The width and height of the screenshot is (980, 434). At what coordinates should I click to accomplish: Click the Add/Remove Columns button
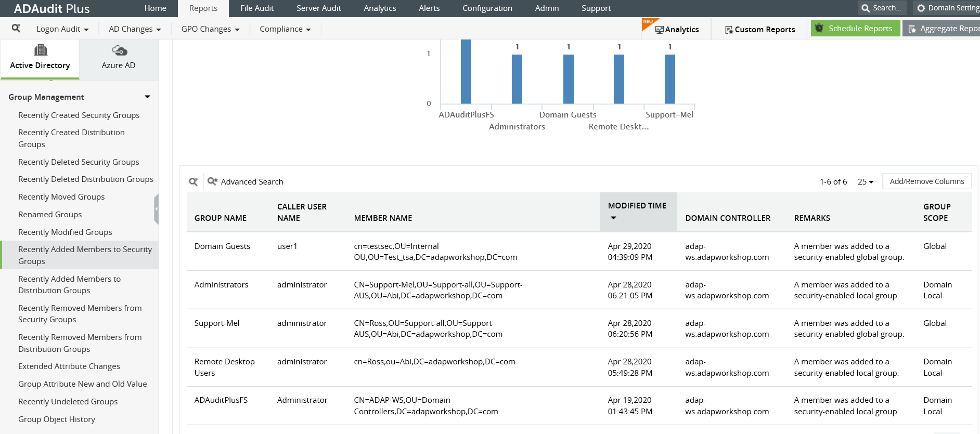click(x=926, y=181)
